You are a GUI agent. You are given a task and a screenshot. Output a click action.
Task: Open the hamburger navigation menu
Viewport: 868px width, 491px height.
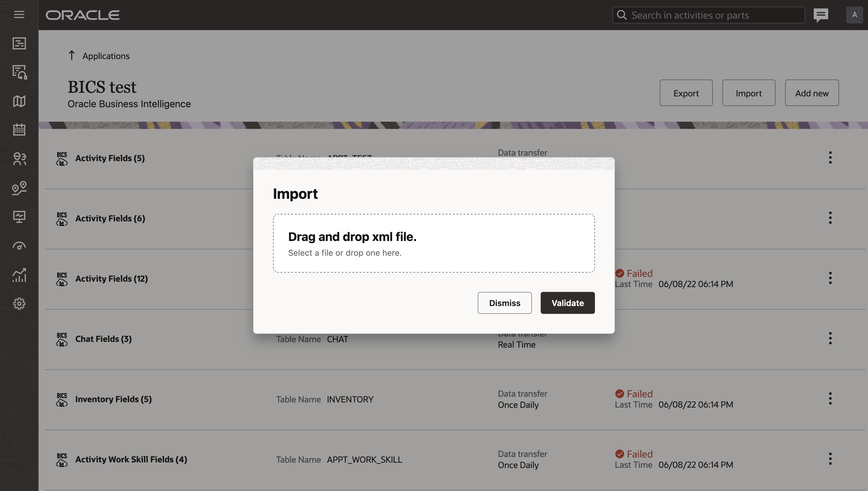click(19, 14)
